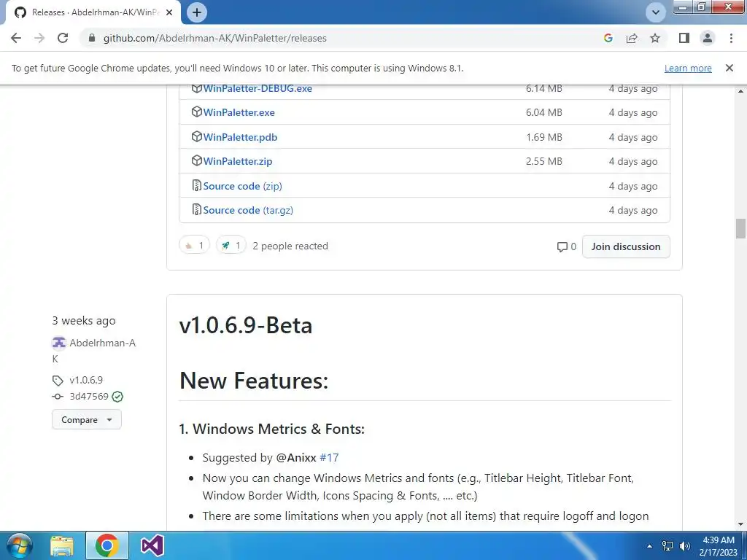Open the v1.0.6.9-Beta release title

tap(246, 325)
